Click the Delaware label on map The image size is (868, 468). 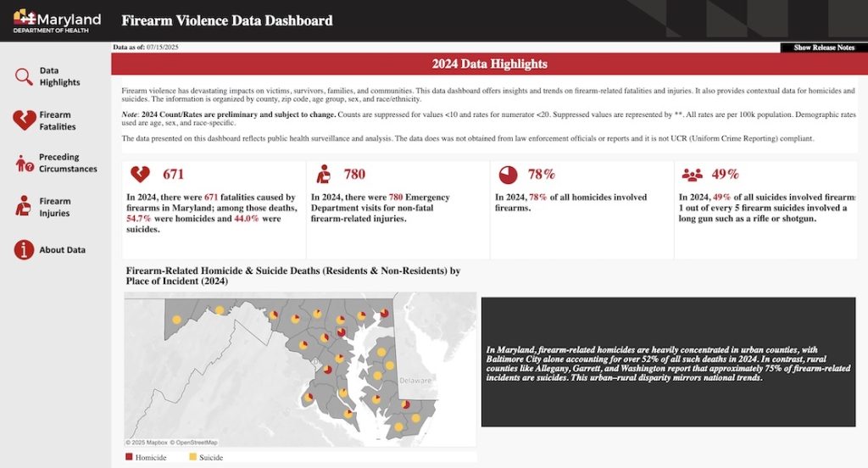point(415,381)
